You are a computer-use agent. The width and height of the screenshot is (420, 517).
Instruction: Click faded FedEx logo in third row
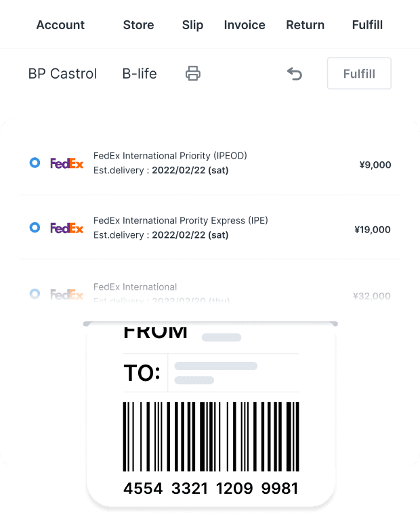point(66,294)
